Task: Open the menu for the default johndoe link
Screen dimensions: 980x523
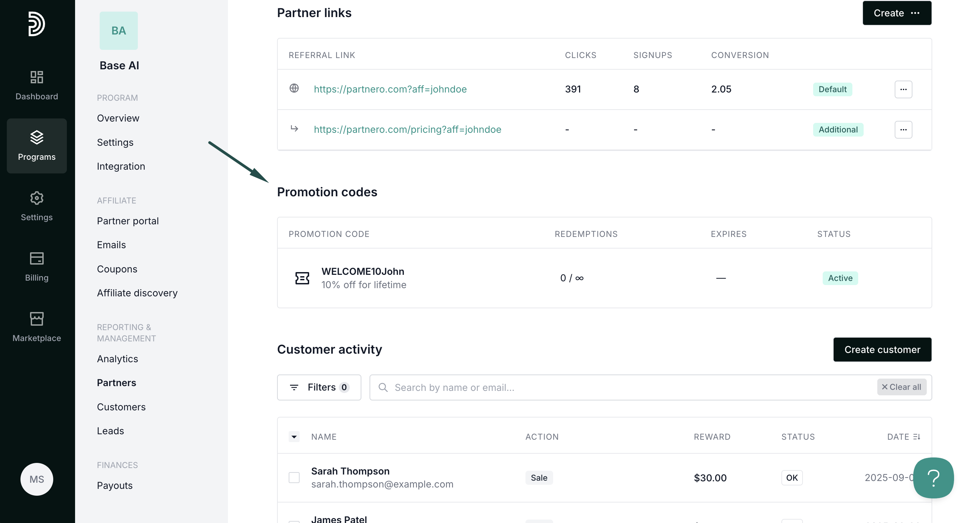Action: click(x=903, y=89)
